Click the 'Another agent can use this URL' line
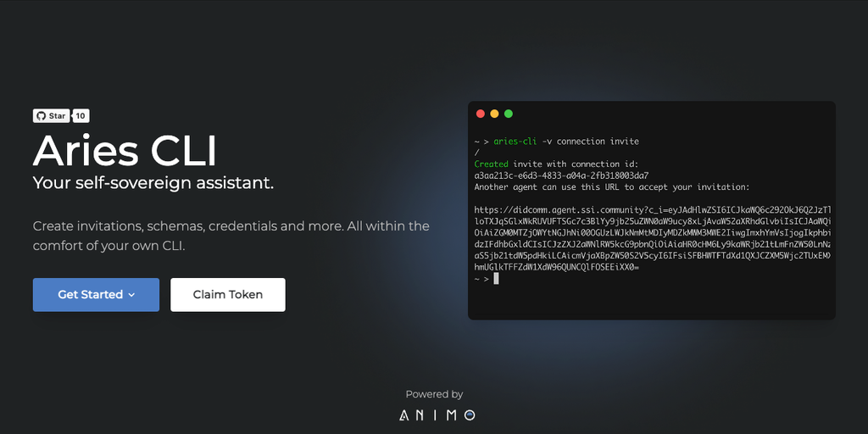The height and width of the screenshot is (434, 868). (x=612, y=187)
